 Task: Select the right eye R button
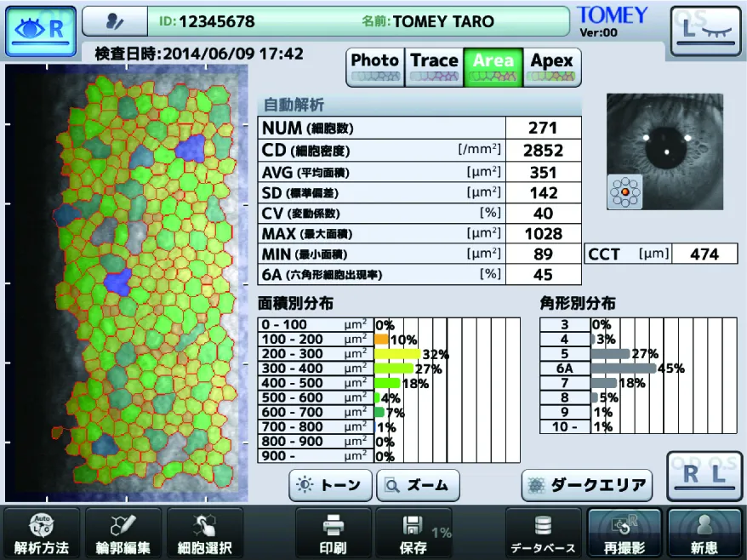41,31
